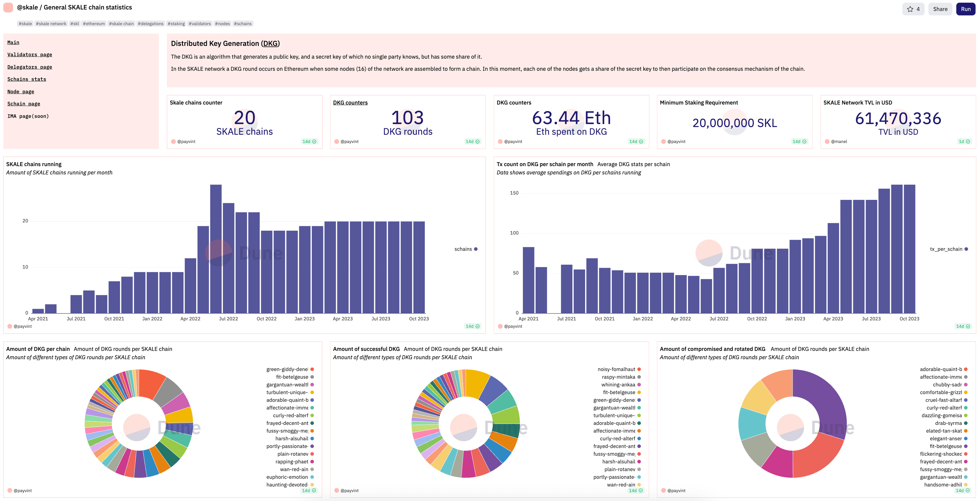Click green-giddy-dene orange legend swatch
980x501 pixels.
(x=312, y=369)
